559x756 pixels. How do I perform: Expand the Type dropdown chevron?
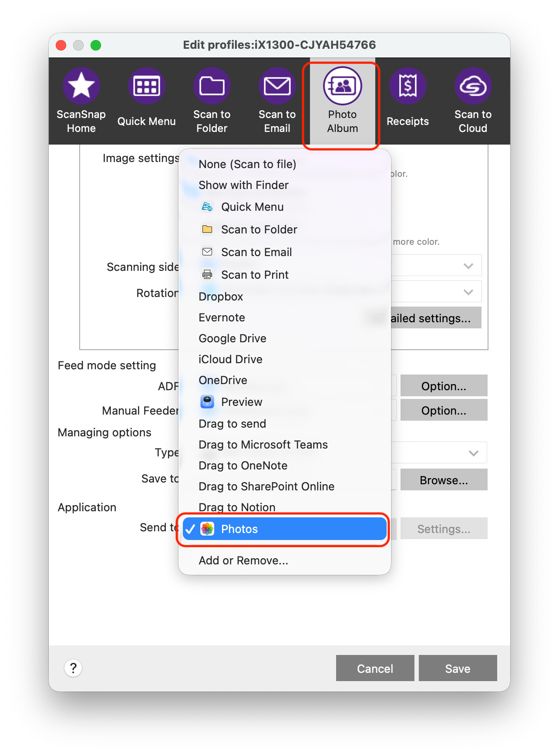[x=474, y=453]
